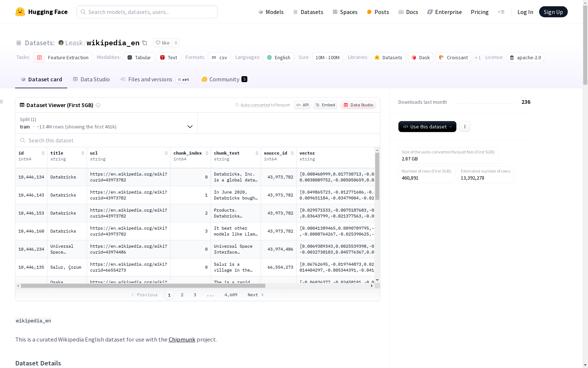Sort the source_id column
The image size is (588, 368).
292,153
